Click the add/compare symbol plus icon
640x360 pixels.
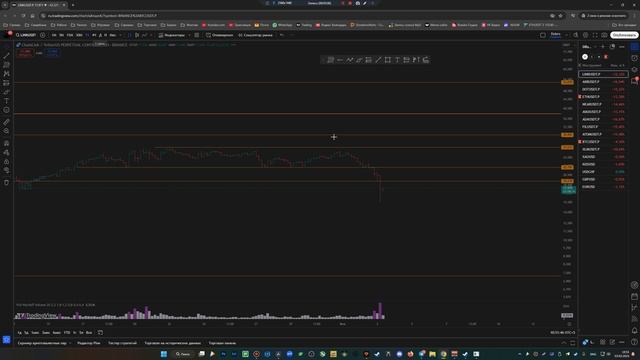[42, 35]
